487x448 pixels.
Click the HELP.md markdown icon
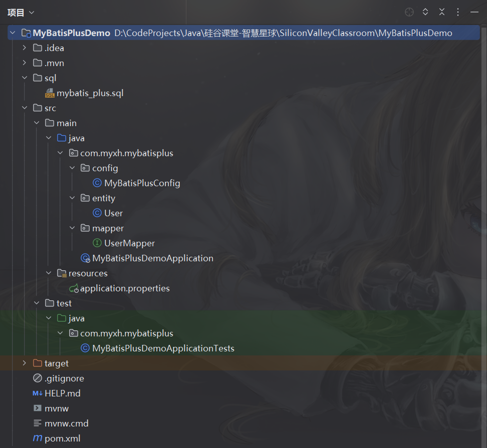click(x=38, y=393)
